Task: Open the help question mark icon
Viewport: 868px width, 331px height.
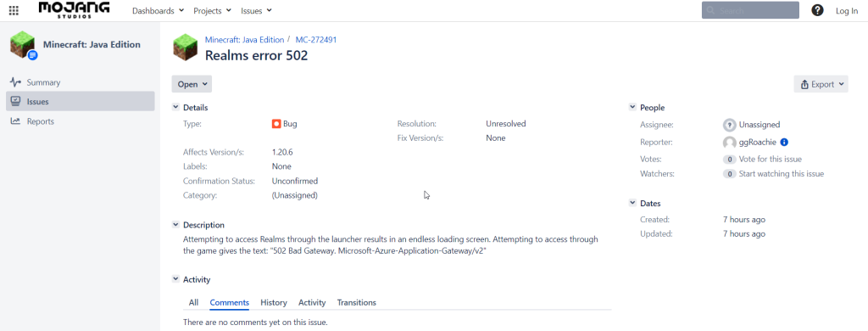Action: (817, 10)
